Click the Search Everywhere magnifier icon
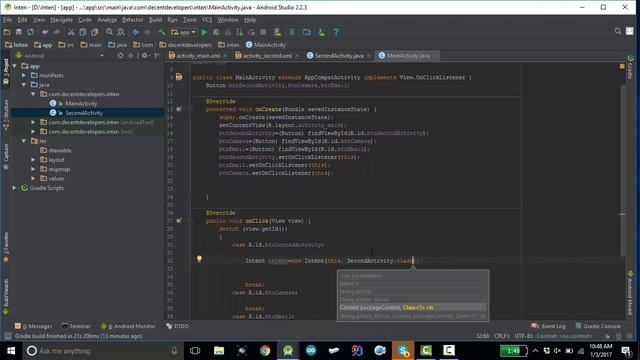Viewport: 640px width, 360px height. click(618, 31)
